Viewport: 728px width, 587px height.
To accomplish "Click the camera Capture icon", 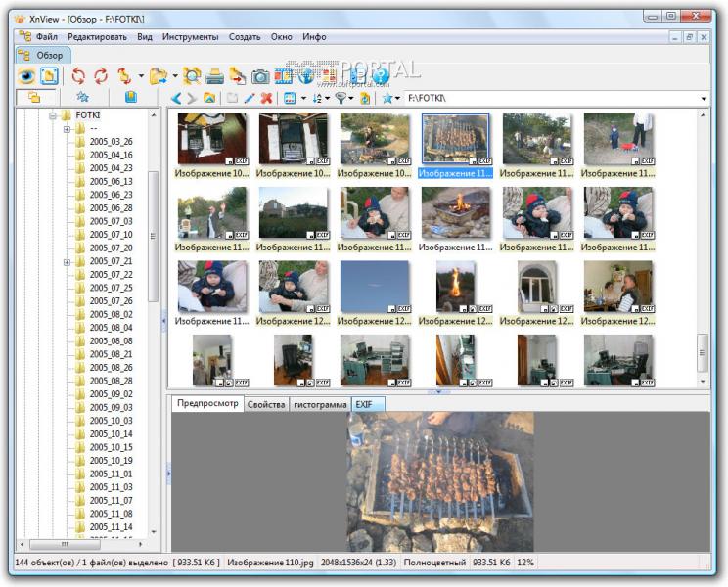I will click(x=260, y=76).
